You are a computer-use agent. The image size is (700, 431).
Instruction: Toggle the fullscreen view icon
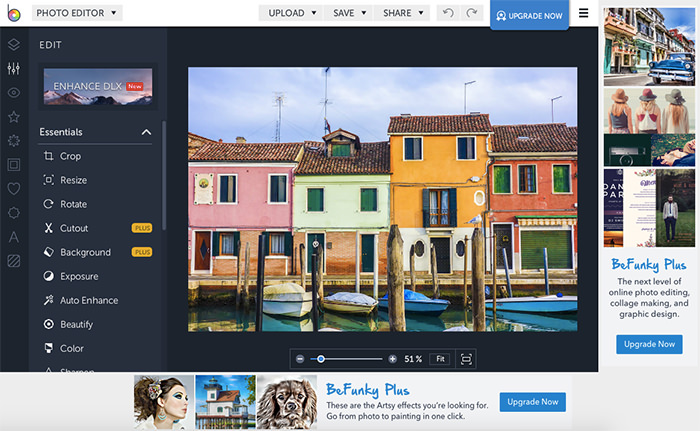466,358
